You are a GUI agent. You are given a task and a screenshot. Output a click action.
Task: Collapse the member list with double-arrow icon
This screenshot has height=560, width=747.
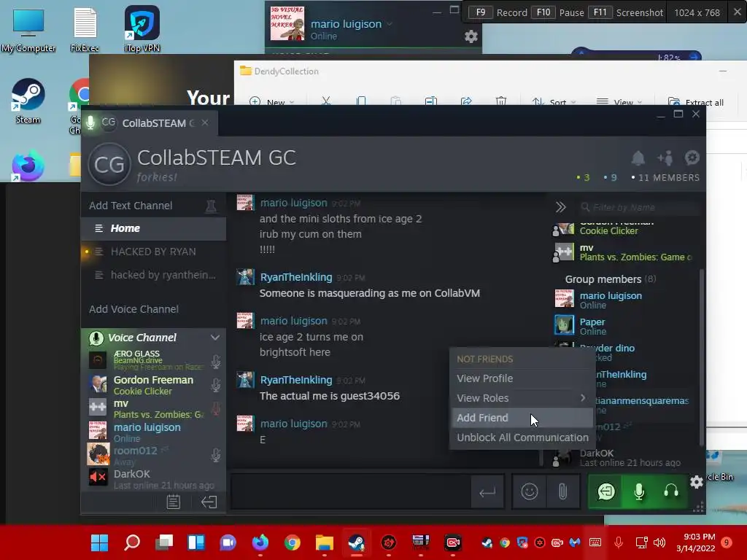click(x=560, y=207)
